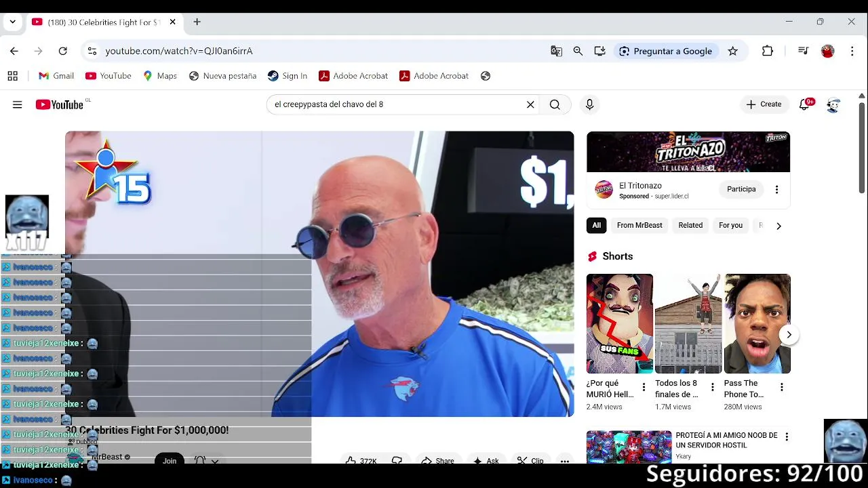The height and width of the screenshot is (488, 868).
Task: Click the Participa ad button
Action: pos(741,189)
